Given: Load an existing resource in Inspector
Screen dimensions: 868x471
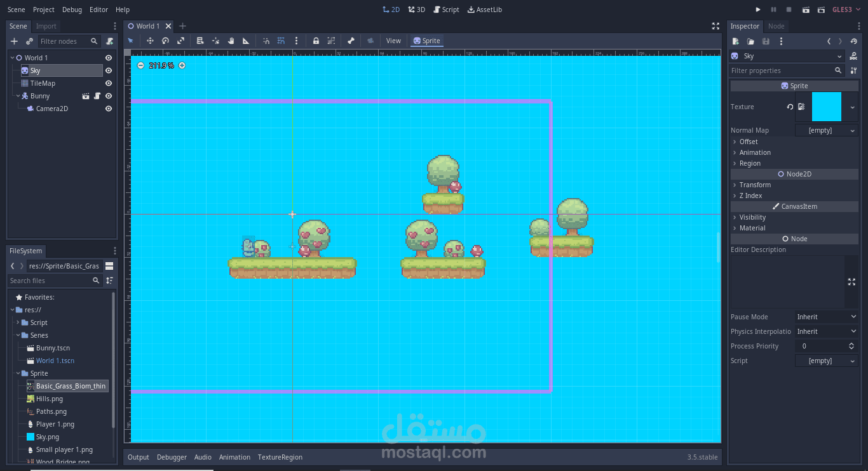Looking at the screenshot, I should pos(750,41).
